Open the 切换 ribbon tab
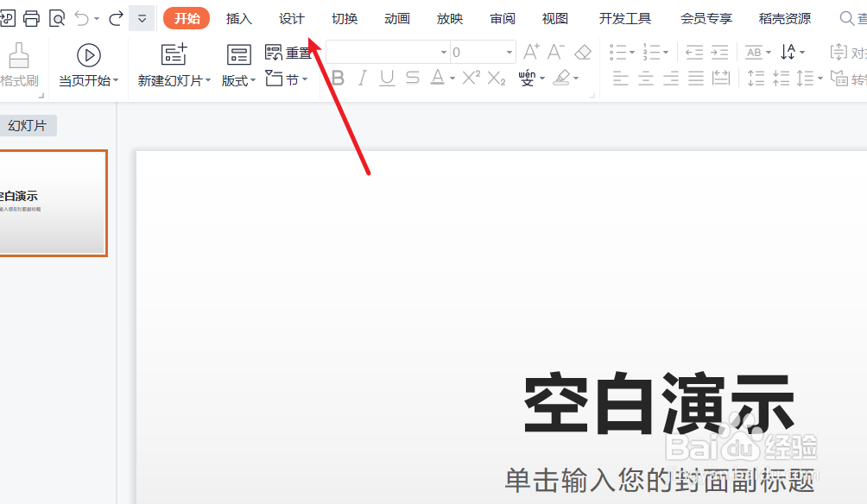 click(x=345, y=19)
